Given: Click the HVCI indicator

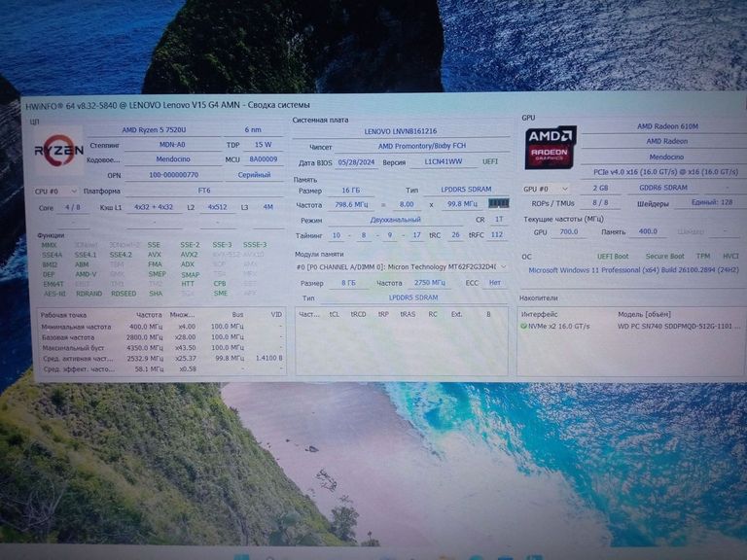Looking at the screenshot, I should pos(730,257).
